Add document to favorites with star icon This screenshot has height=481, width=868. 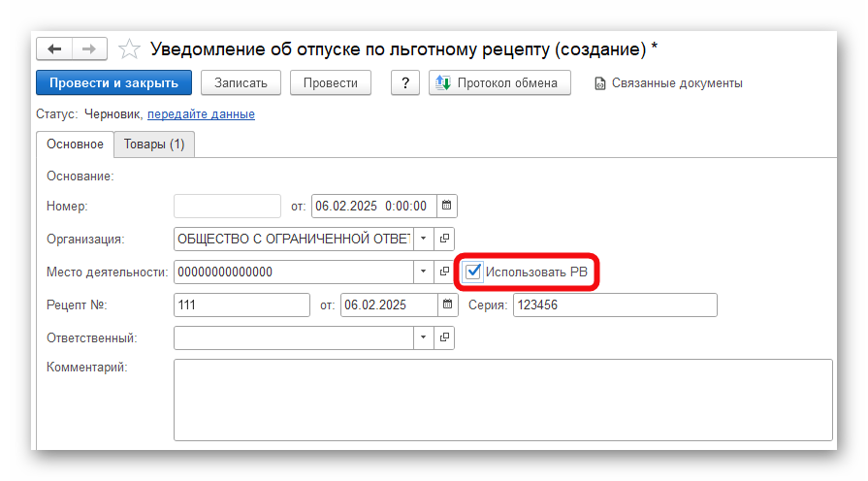[x=129, y=48]
